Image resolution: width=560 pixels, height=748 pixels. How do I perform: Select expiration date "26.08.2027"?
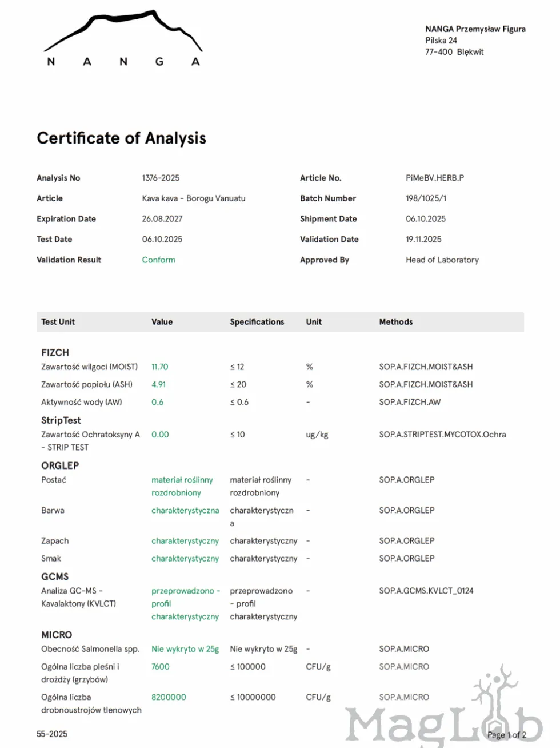(162, 219)
